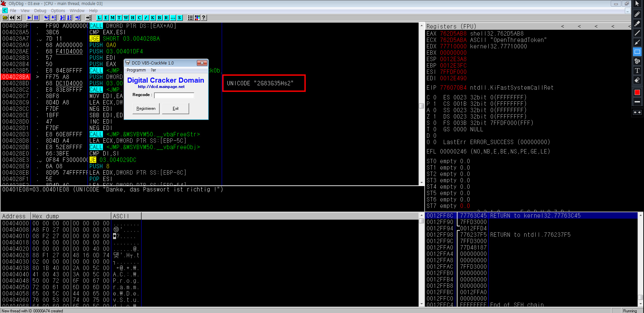Open the View menu
The width and height of the screenshot is (644, 313).
[x=25, y=11]
